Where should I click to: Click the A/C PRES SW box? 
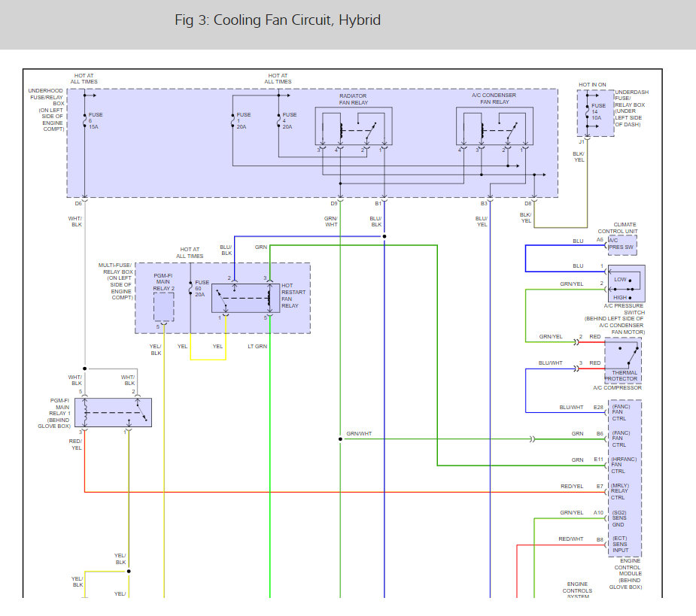622,245
